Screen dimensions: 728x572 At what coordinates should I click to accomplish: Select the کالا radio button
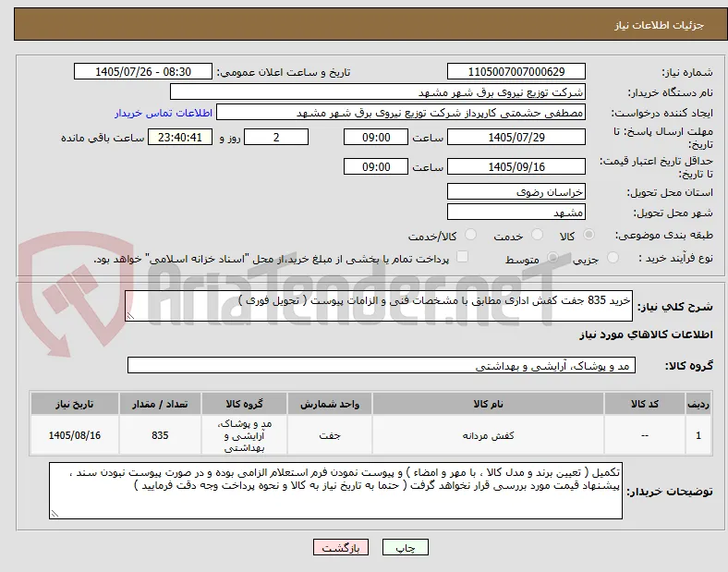tap(588, 235)
